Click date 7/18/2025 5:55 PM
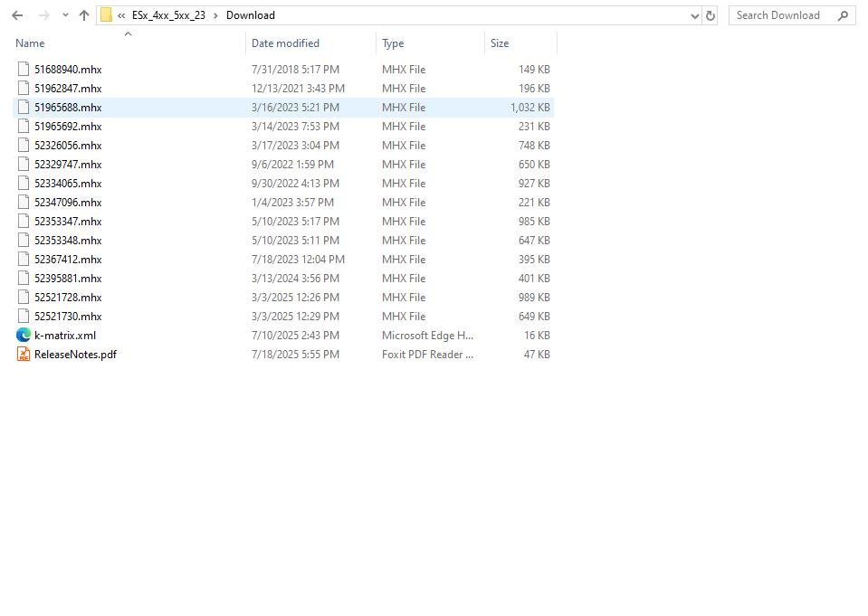The width and height of the screenshot is (868, 616). click(295, 355)
